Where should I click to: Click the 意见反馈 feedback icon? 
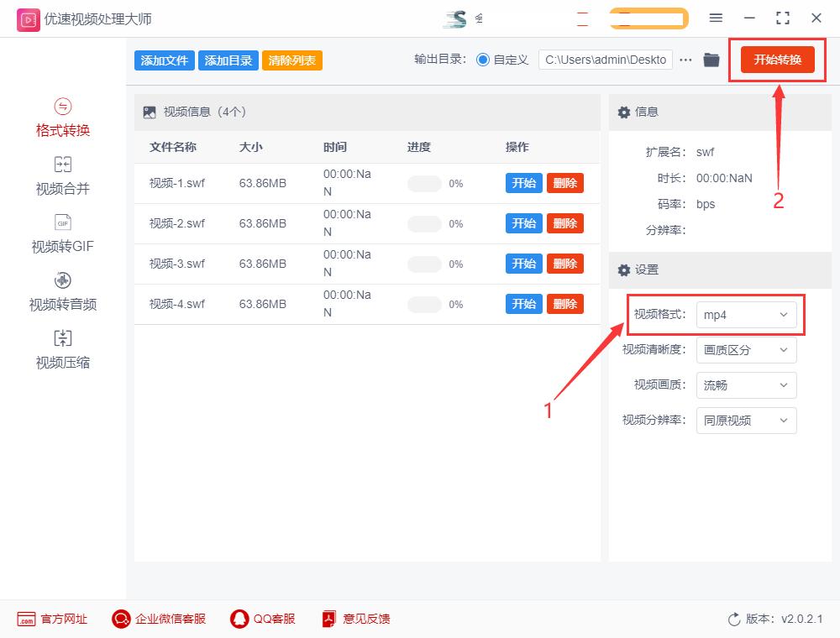(x=355, y=619)
